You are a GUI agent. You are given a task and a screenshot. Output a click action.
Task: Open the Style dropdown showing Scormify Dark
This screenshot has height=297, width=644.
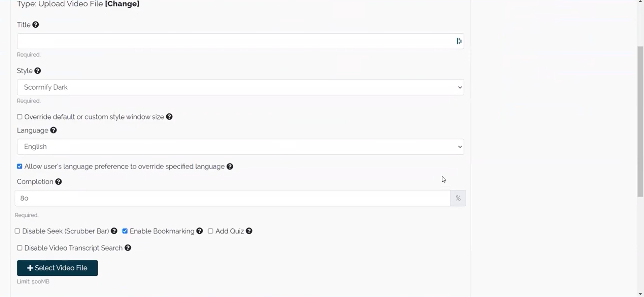(x=240, y=87)
